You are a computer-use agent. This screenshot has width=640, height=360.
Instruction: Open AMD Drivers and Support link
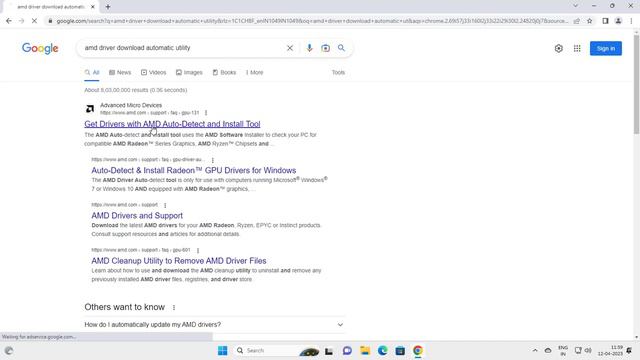137,216
